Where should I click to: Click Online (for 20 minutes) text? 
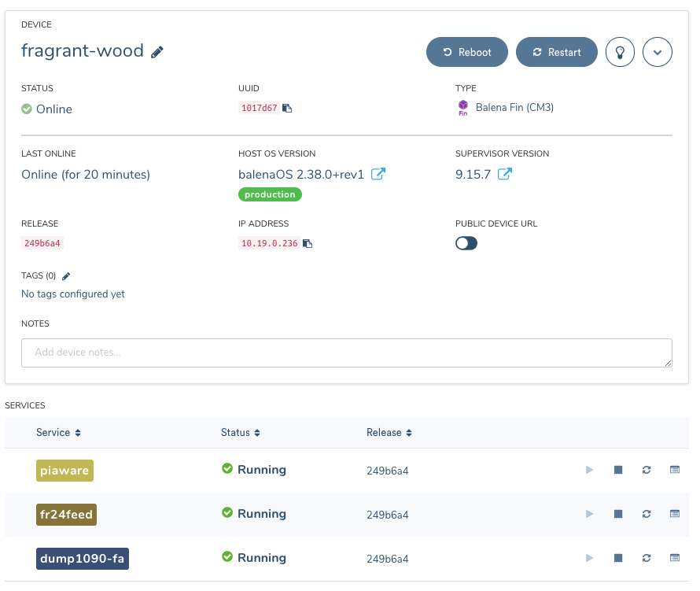pos(86,174)
